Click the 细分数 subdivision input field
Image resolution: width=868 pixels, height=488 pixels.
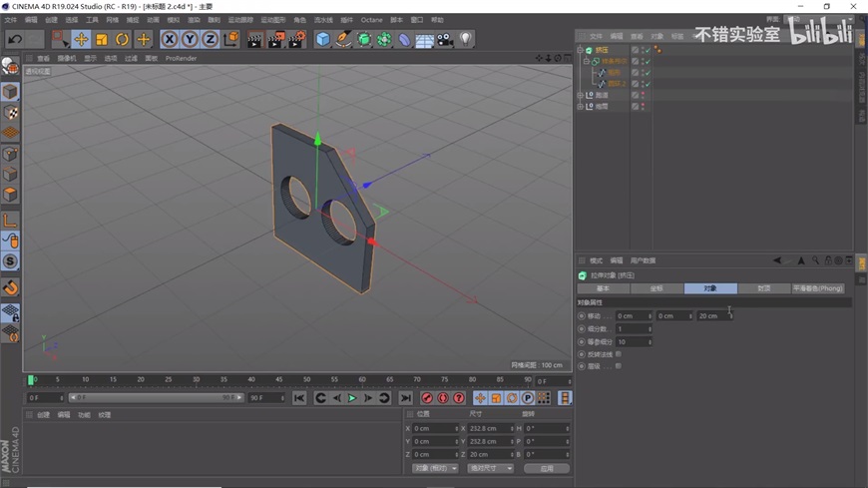pos(633,328)
